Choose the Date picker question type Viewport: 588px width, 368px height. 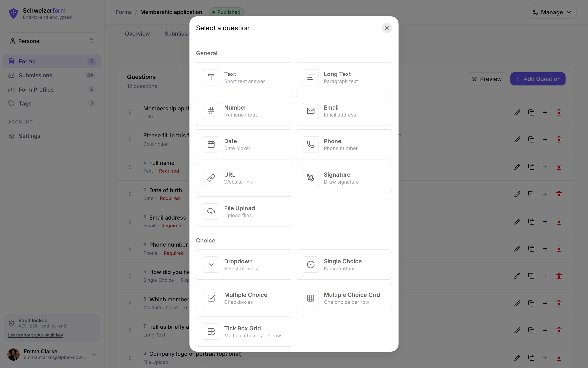pos(244,144)
